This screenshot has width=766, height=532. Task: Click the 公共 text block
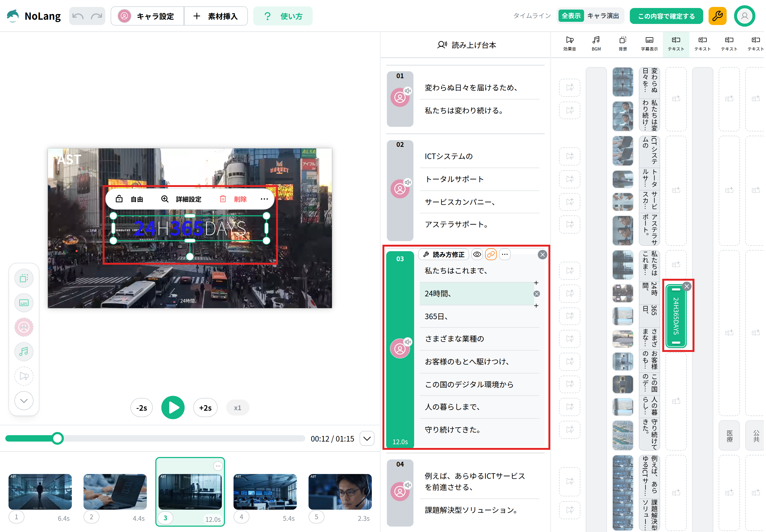click(755, 436)
